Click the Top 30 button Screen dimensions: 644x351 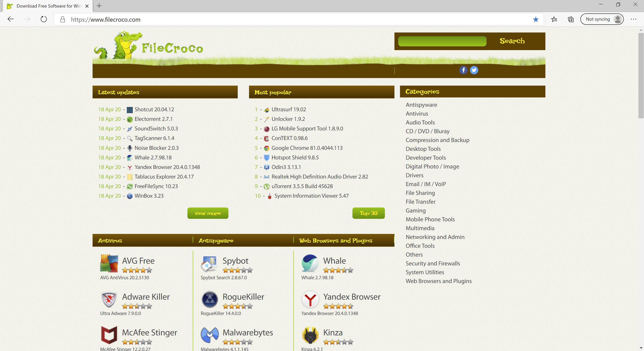click(369, 213)
